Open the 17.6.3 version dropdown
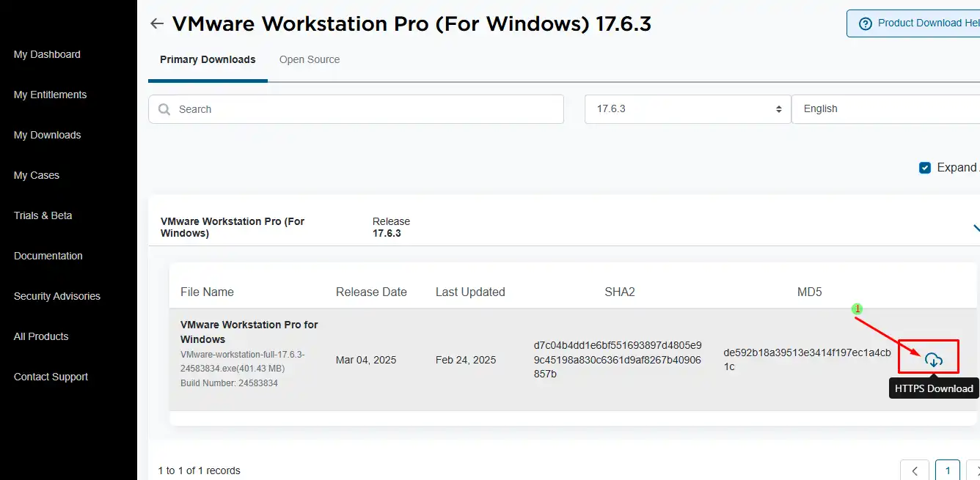This screenshot has height=480, width=980. [x=687, y=109]
